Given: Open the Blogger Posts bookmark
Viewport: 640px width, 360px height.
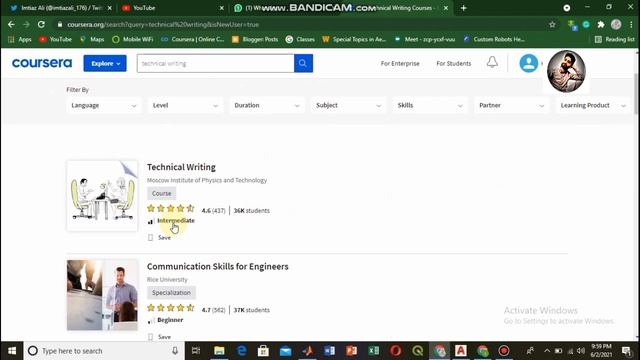Looking at the screenshot, I should pyautogui.click(x=255, y=39).
